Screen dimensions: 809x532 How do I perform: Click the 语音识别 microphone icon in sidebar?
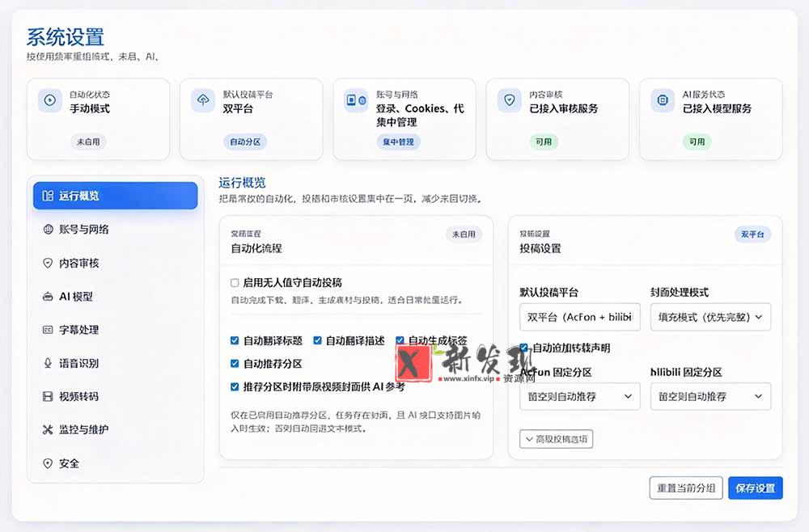tap(48, 363)
